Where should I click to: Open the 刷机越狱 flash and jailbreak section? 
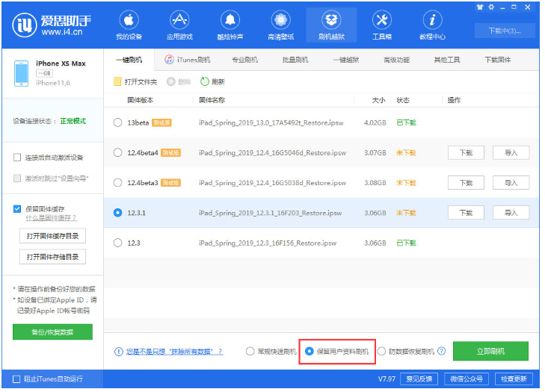(331, 25)
